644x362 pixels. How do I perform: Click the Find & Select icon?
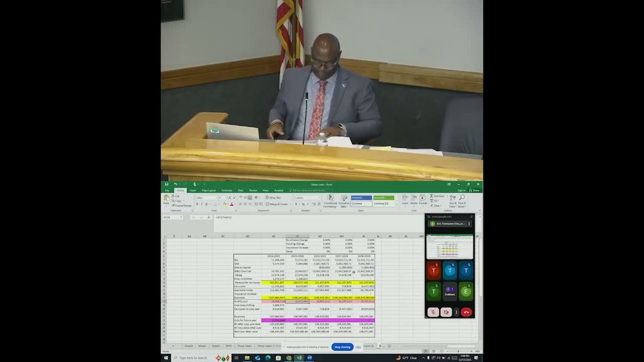click(462, 200)
